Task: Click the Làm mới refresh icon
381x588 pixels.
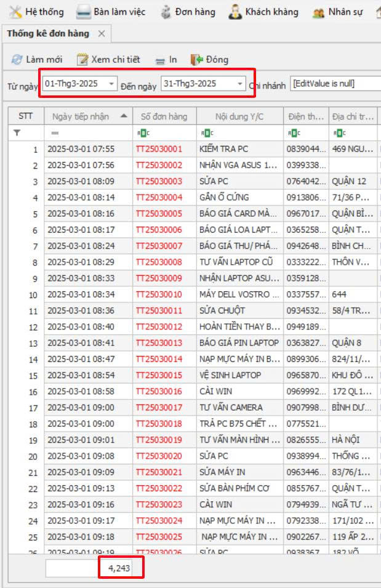Action: click(17, 60)
